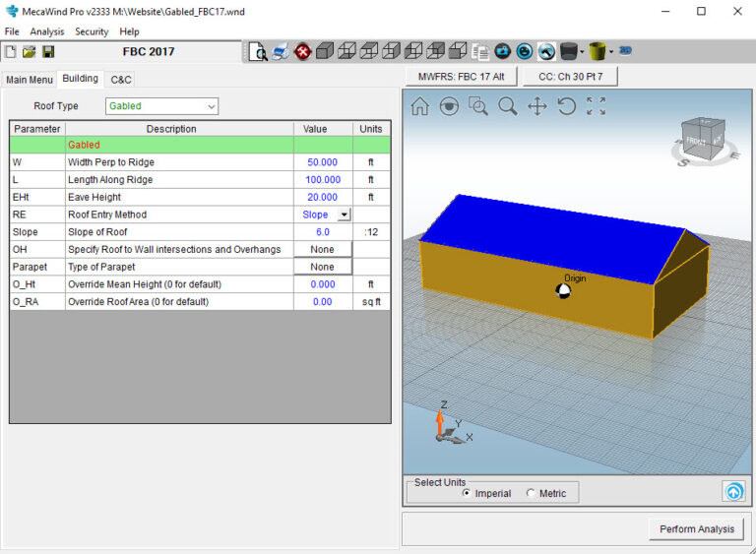The height and width of the screenshot is (554, 756).
Task: Select the Imperial units radio button
Action: tap(467, 493)
